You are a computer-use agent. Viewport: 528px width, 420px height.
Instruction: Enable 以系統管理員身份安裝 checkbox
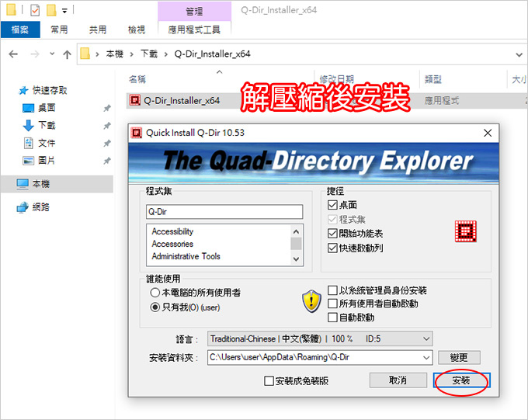pos(332,290)
